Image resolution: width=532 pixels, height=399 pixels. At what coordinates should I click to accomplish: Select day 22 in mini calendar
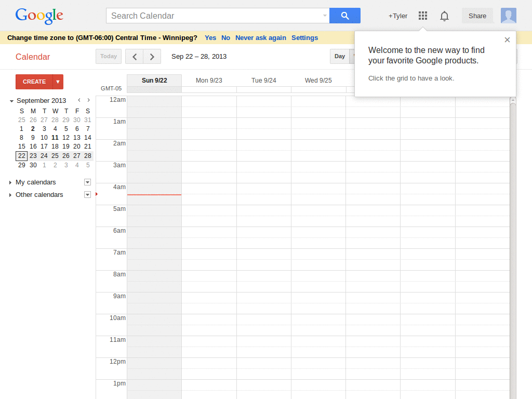click(22, 156)
